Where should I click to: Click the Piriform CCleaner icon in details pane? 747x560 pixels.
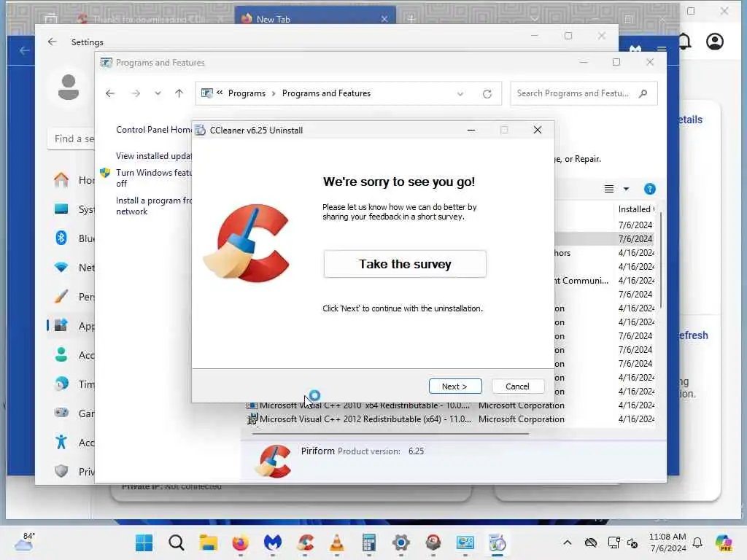point(274,461)
